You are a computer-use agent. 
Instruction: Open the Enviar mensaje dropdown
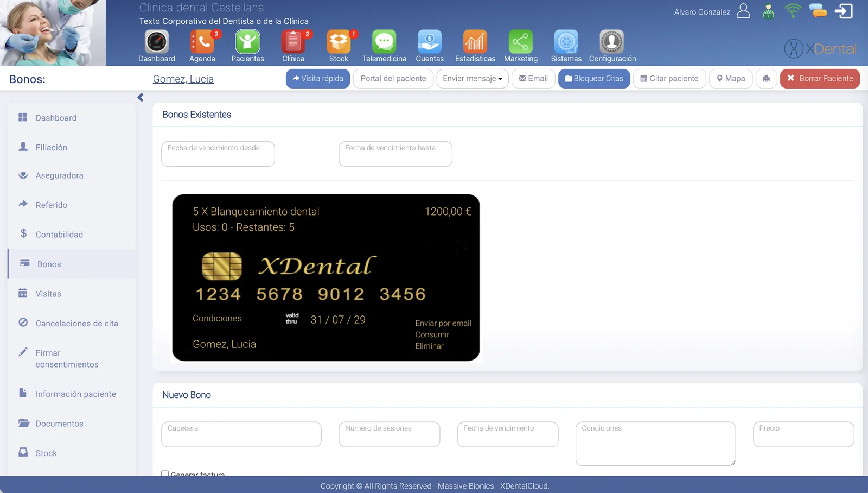(x=473, y=79)
